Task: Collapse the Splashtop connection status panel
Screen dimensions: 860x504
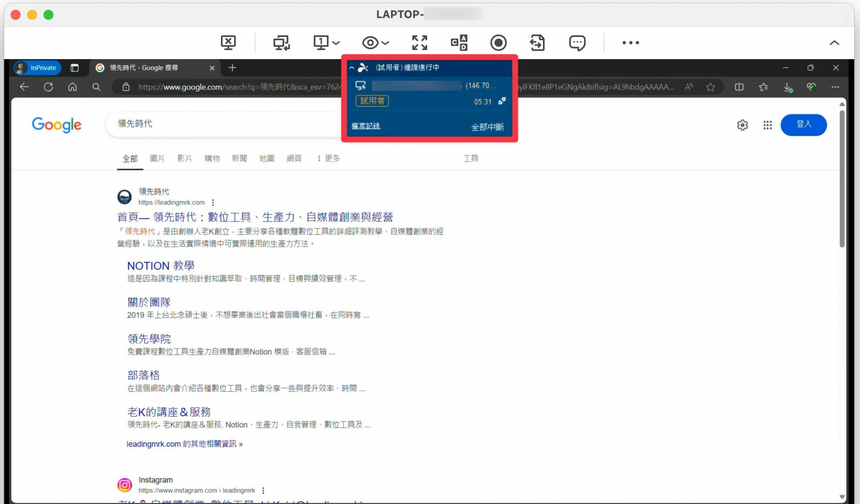Action: click(352, 67)
